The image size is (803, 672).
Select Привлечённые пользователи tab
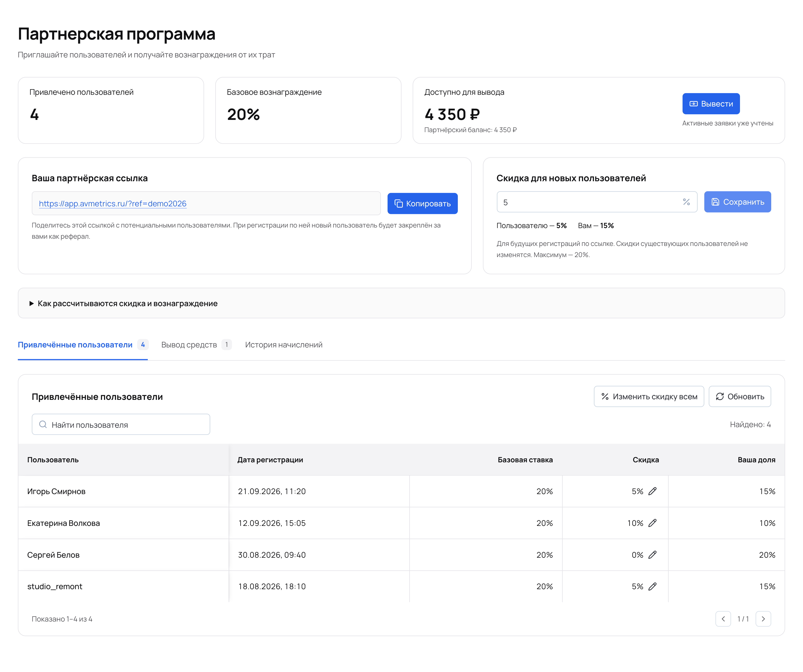pos(83,345)
